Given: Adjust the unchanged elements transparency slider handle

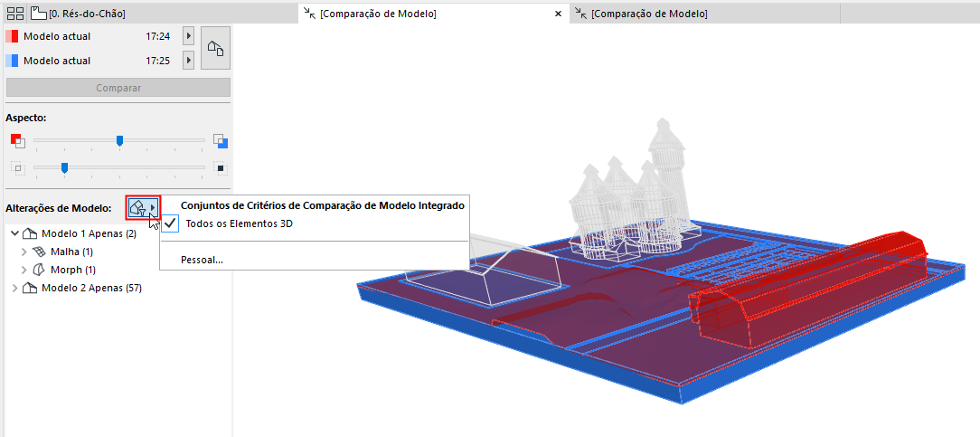Looking at the screenshot, I should 64,167.
